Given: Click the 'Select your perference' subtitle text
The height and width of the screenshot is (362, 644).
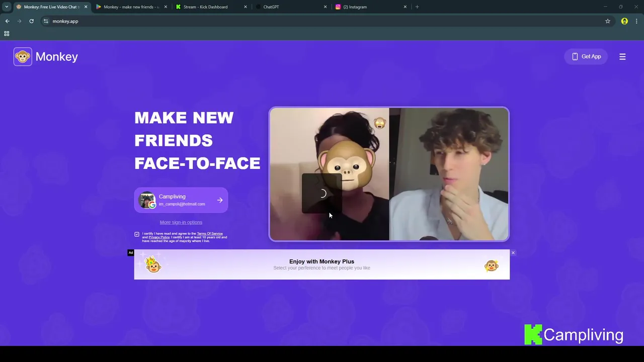Looking at the screenshot, I should 322,268.
